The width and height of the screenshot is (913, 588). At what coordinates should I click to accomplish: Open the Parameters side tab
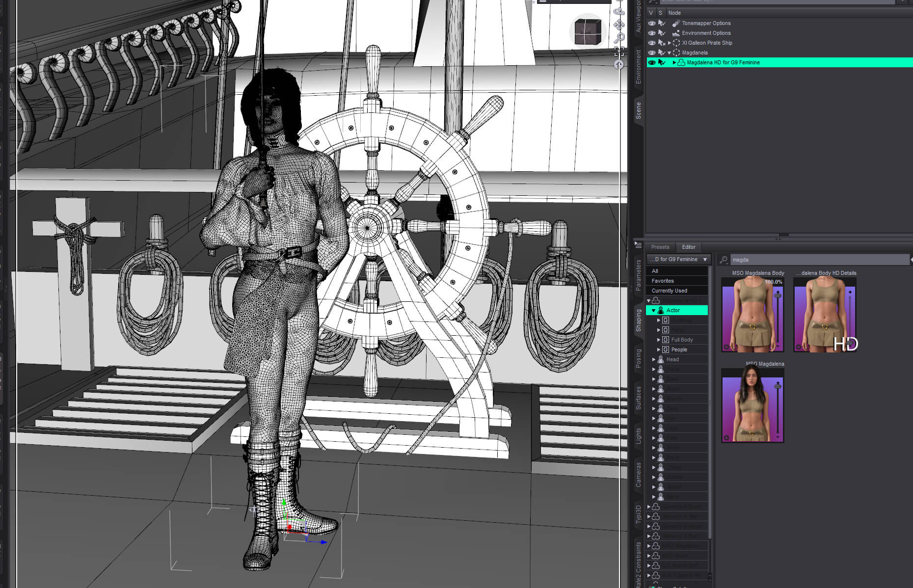[x=638, y=275]
